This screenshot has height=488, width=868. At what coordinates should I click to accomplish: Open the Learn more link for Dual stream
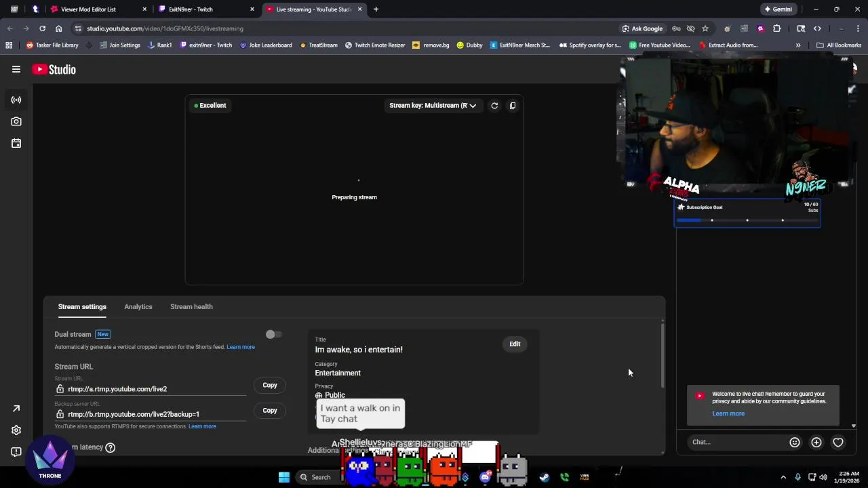[241, 347]
